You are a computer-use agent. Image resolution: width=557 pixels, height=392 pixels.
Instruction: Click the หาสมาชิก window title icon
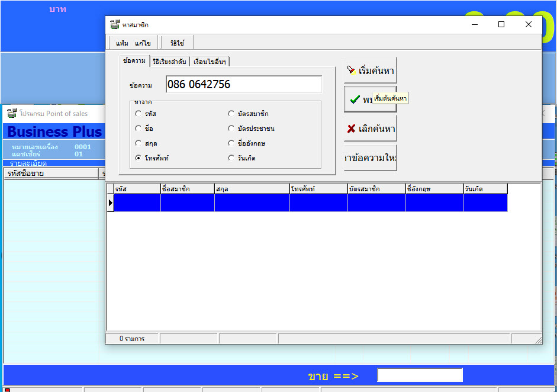115,25
